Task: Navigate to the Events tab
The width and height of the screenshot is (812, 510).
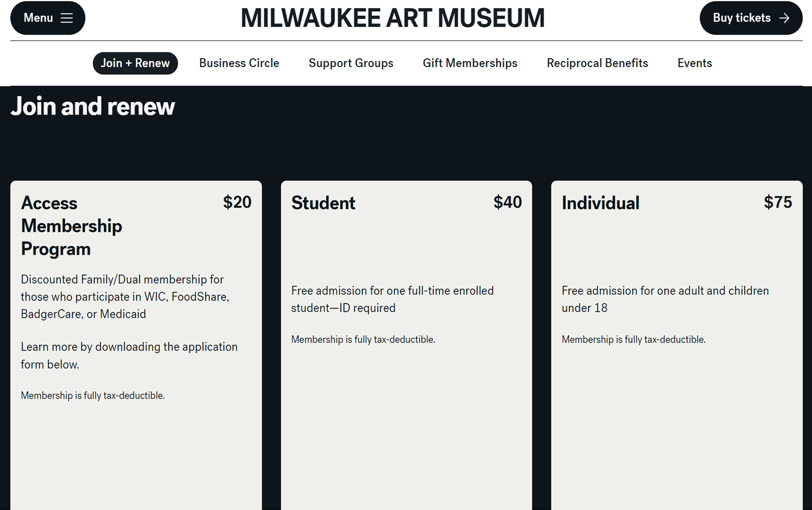Action: tap(694, 63)
